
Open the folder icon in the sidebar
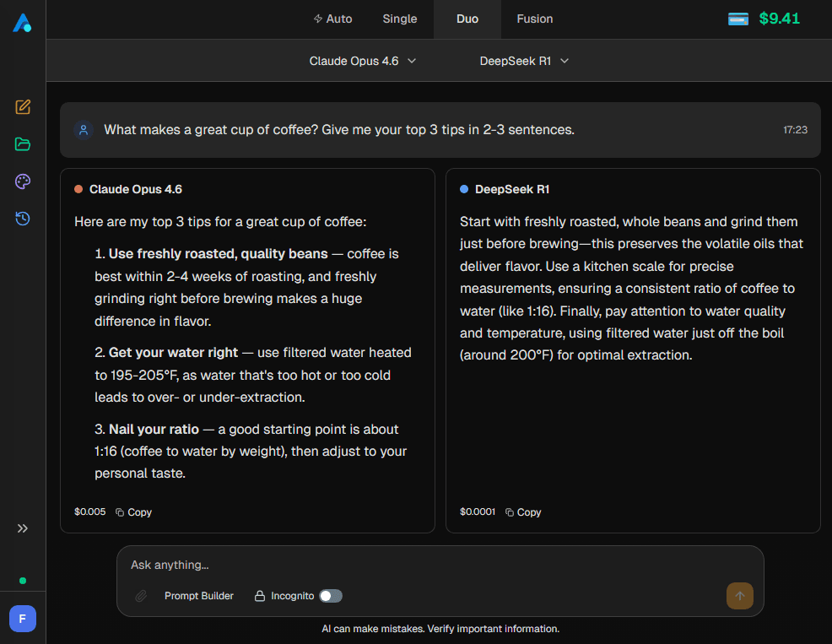(23, 144)
